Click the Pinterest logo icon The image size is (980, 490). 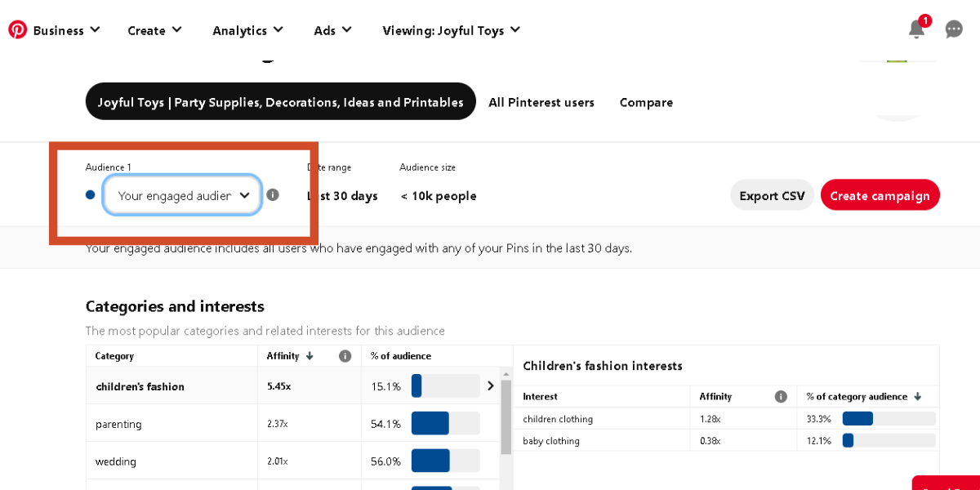[18, 29]
